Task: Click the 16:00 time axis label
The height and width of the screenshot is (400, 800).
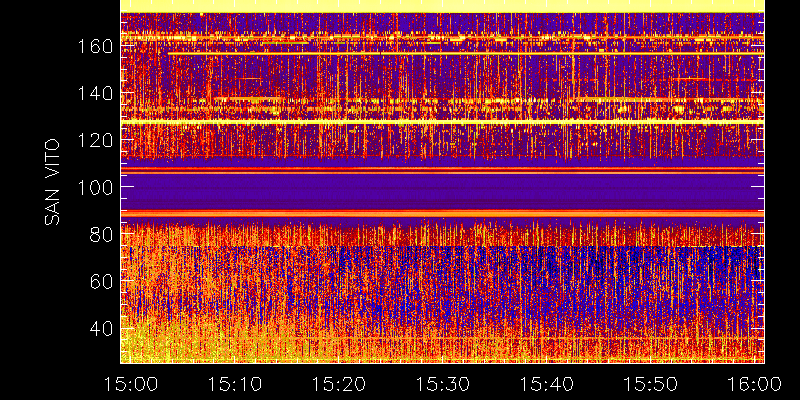Action: [x=755, y=384]
